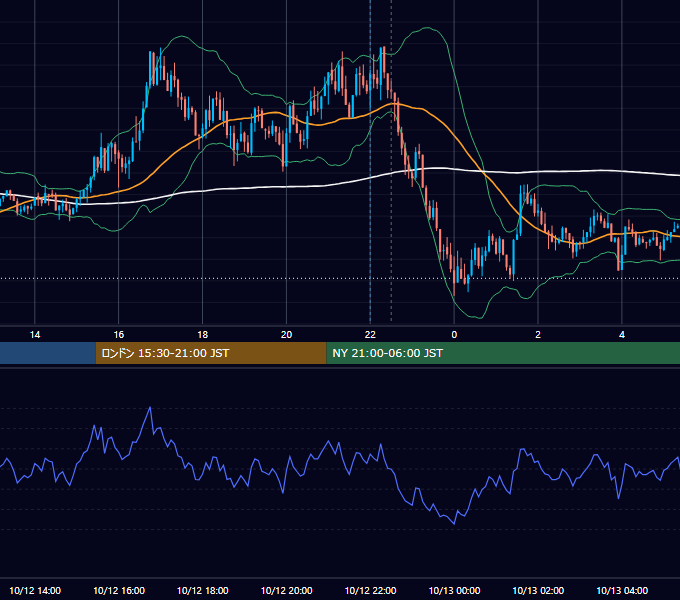Click the London session bar labeled 15:30-21:00 JST
This screenshot has height=600, width=680.
tap(211, 353)
